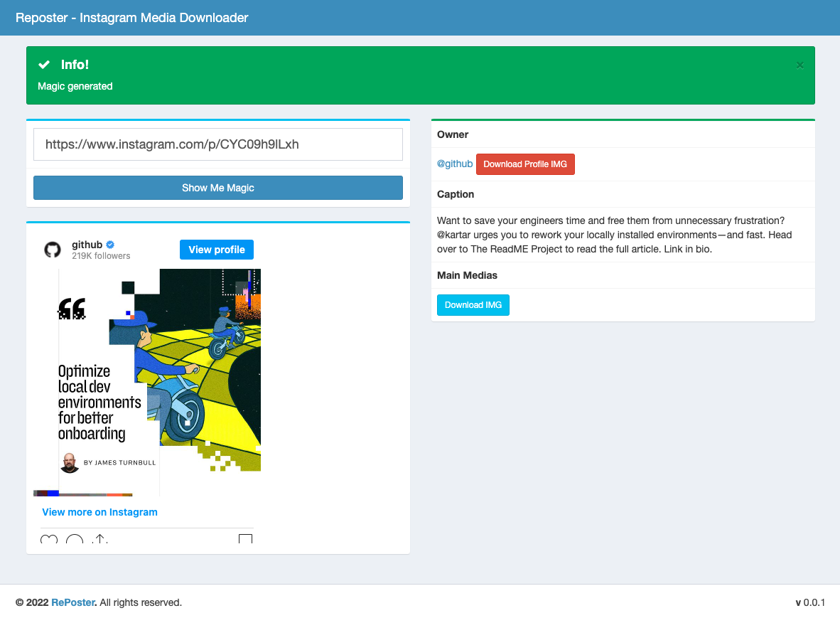The image size is (840, 618).
Task: Click the 'Owner' heading
Action: 453,134
